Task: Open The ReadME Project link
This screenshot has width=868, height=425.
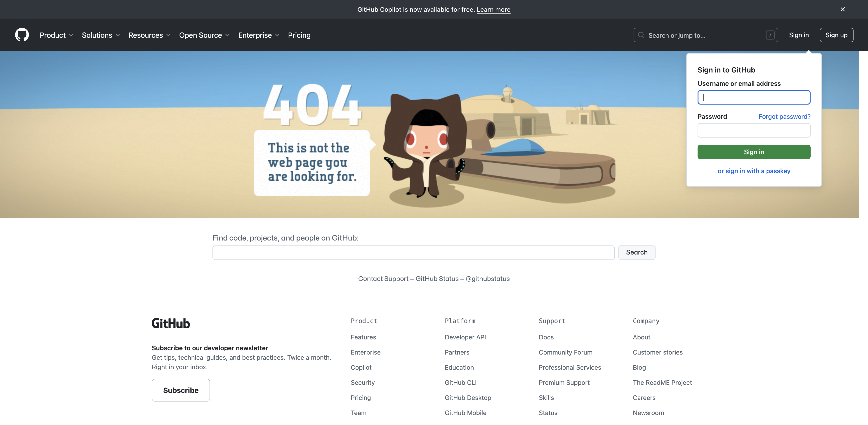Action: click(662, 383)
